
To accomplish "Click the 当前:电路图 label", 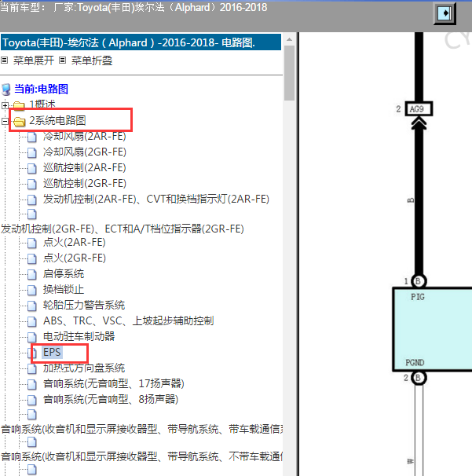I will [x=41, y=89].
